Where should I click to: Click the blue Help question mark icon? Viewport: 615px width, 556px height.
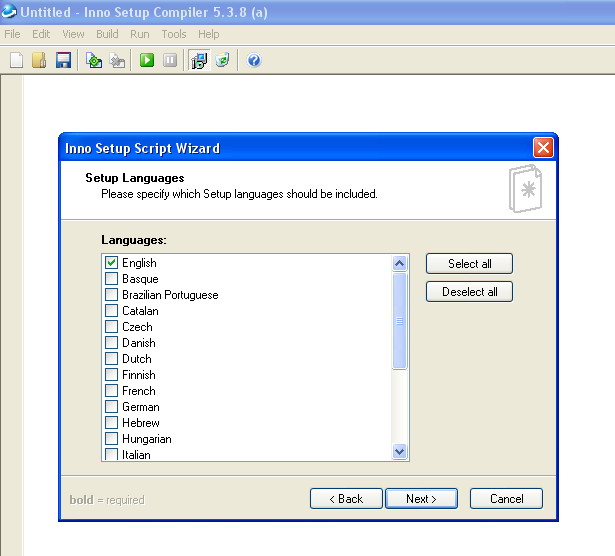tap(254, 60)
